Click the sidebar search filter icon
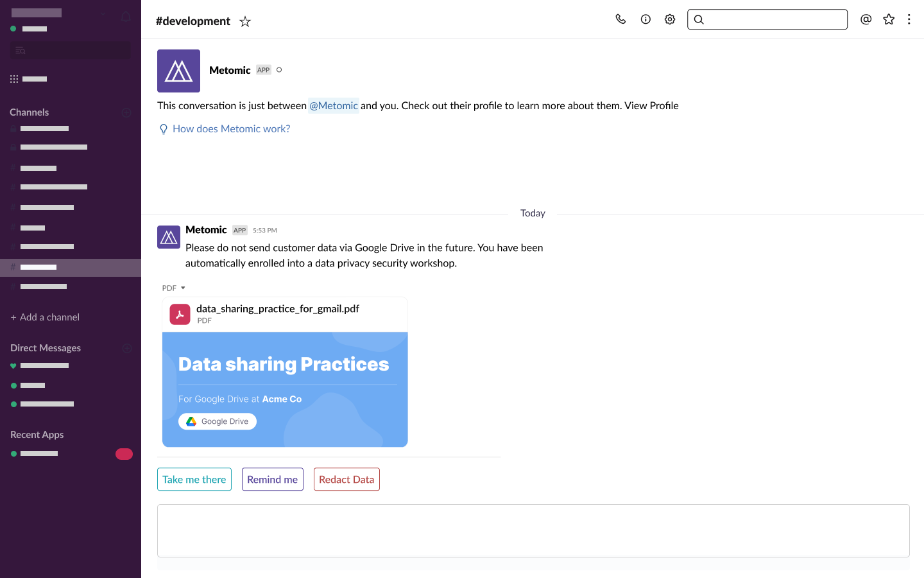The width and height of the screenshot is (924, 578). coord(20,49)
